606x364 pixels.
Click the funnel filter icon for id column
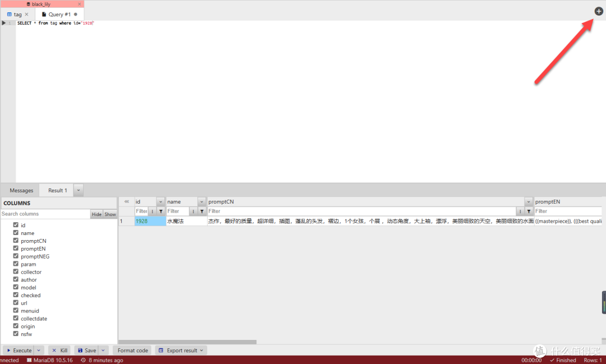pyautogui.click(x=161, y=211)
